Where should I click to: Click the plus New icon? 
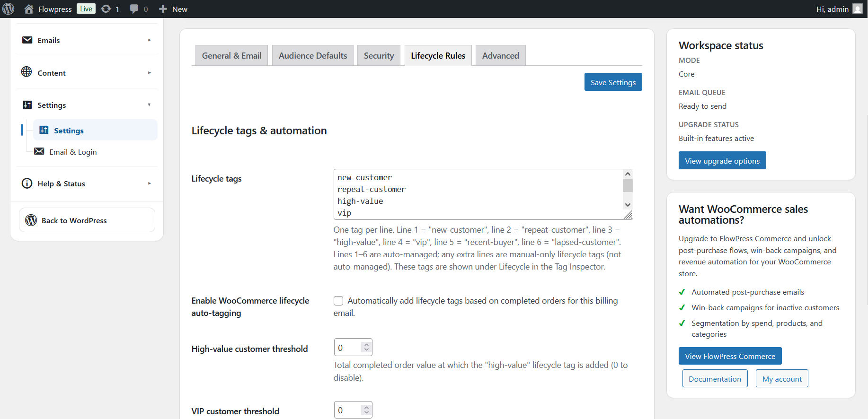[x=163, y=9]
